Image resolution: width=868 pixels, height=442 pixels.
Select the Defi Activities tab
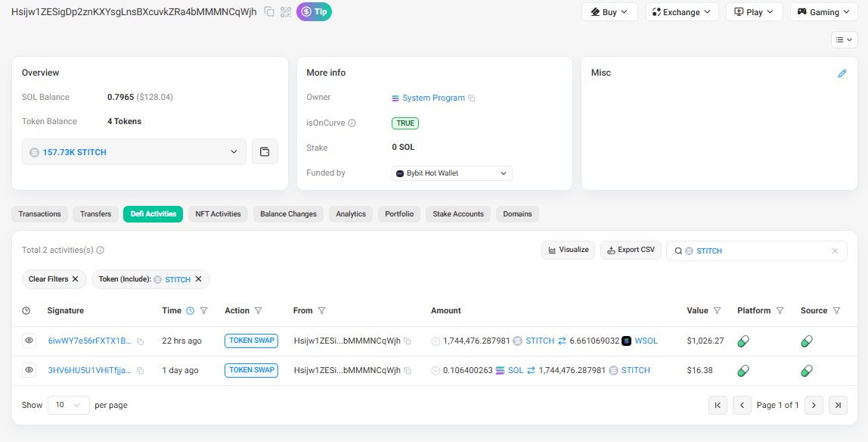point(153,213)
